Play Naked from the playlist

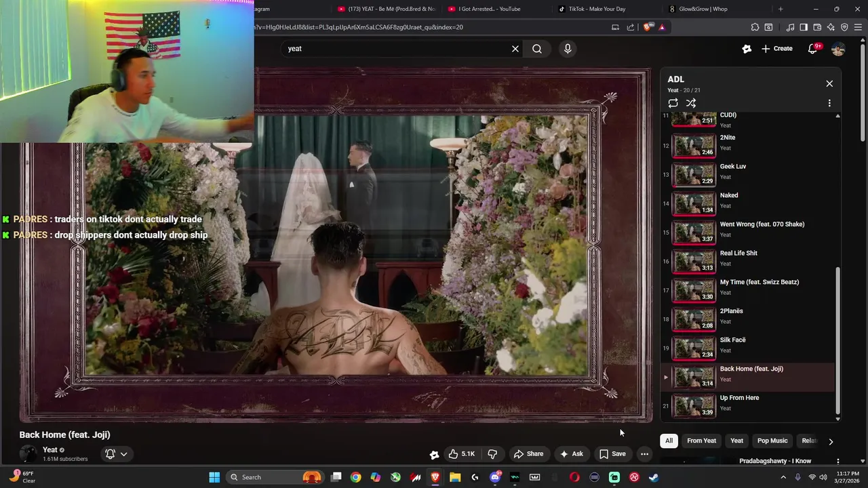coord(749,203)
